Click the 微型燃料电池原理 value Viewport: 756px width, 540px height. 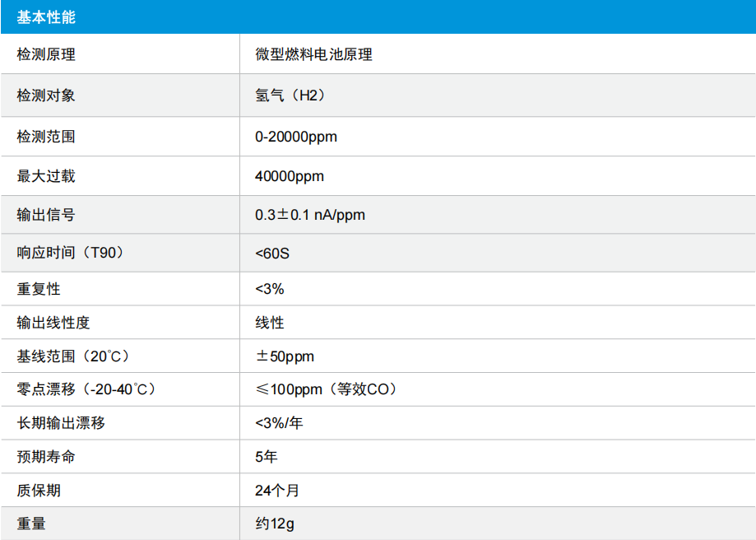pyautogui.click(x=314, y=54)
